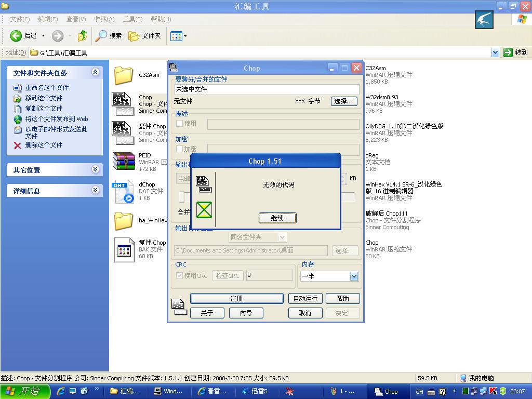Viewport: 532px width, 399px height.
Task: Click the 帮助 button in Chop
Action: tap(343, 299)
